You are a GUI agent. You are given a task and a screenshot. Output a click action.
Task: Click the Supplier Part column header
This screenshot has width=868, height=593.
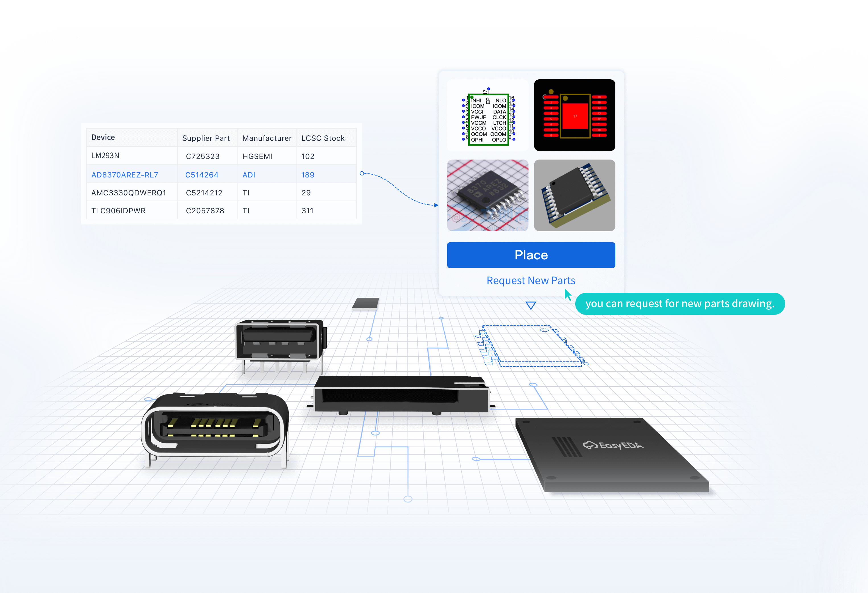206,138
